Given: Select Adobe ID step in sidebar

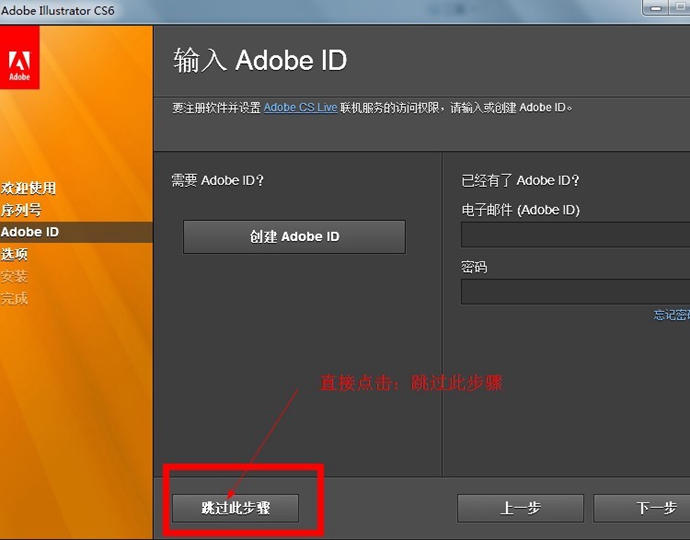Looking at the screenshot, I should (76, 232).
